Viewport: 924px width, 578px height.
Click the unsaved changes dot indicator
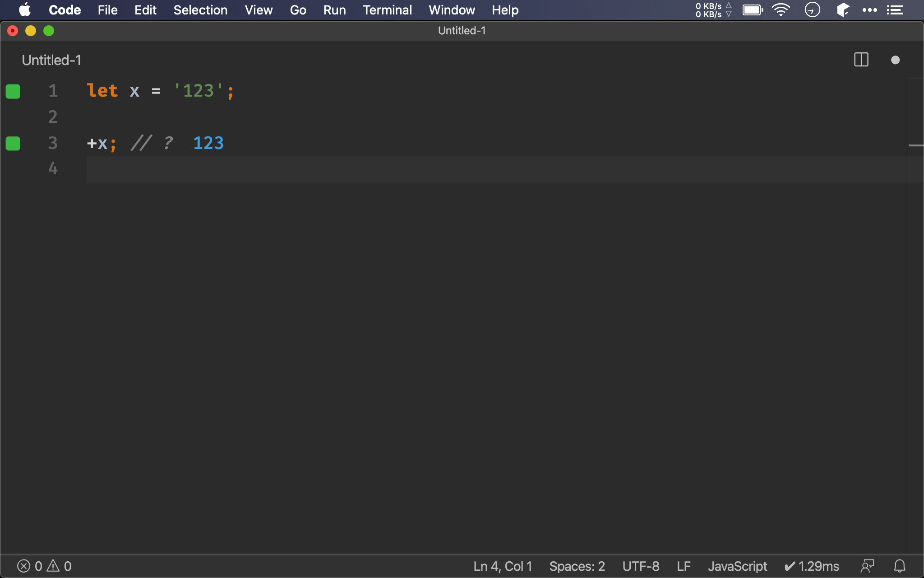click(x=895, y=60)
